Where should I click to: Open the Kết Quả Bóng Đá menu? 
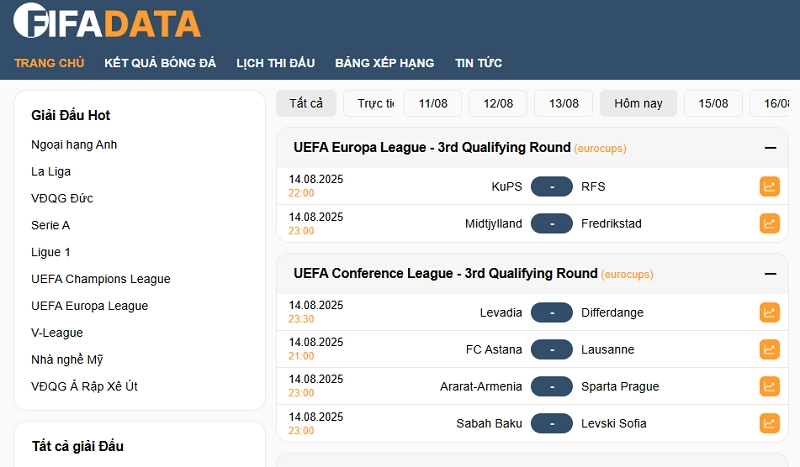point(160,63)
